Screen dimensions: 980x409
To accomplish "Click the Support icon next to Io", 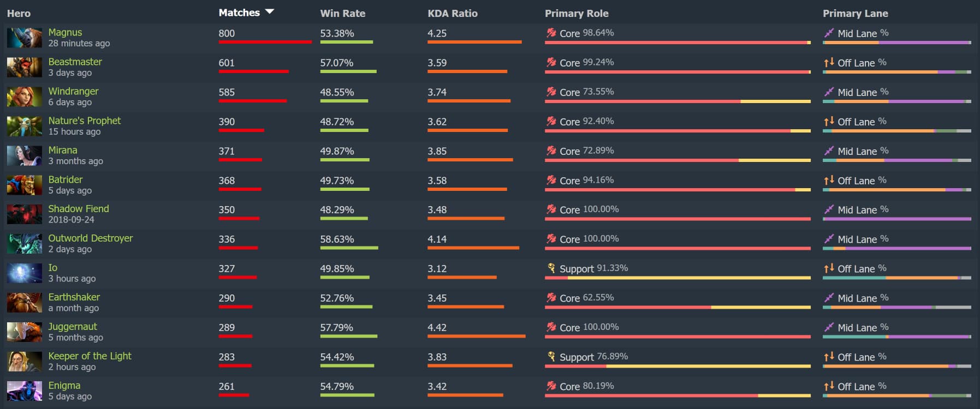I will (x=550, y=269).
